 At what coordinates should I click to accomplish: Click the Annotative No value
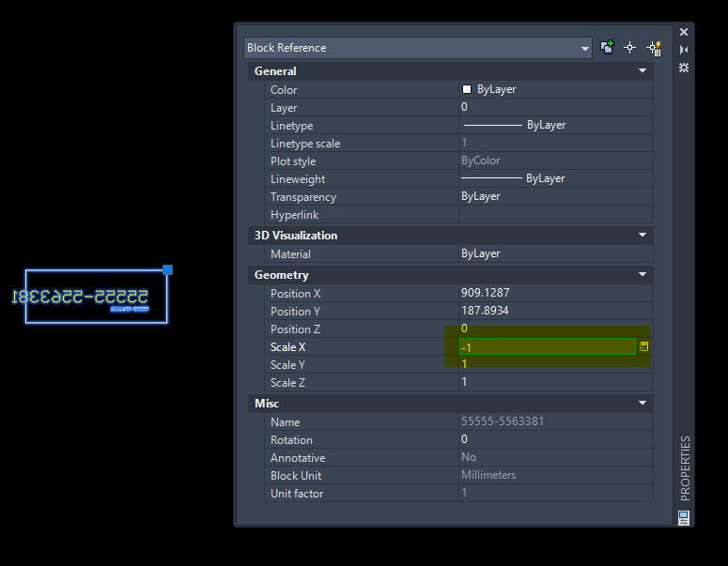(556, 457)
